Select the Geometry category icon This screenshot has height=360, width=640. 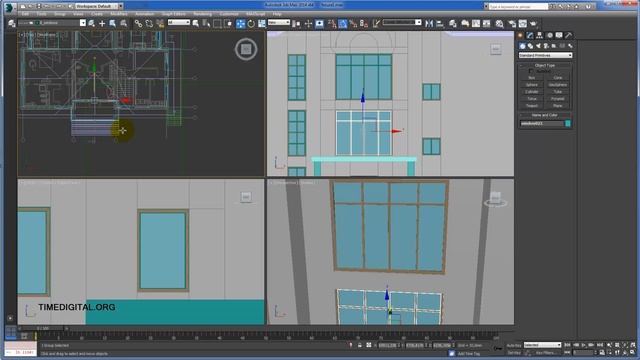pos(522,46)
